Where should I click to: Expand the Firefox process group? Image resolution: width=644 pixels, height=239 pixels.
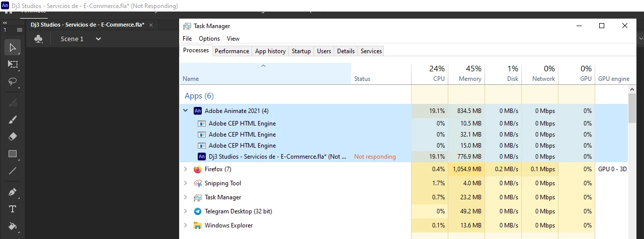(x=186, y=169)
